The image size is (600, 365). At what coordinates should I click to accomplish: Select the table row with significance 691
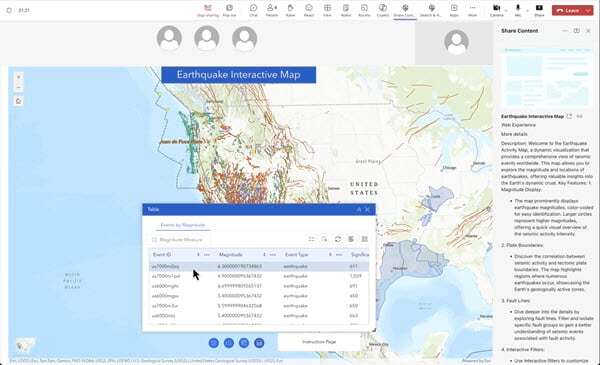(x=259, y=286)
